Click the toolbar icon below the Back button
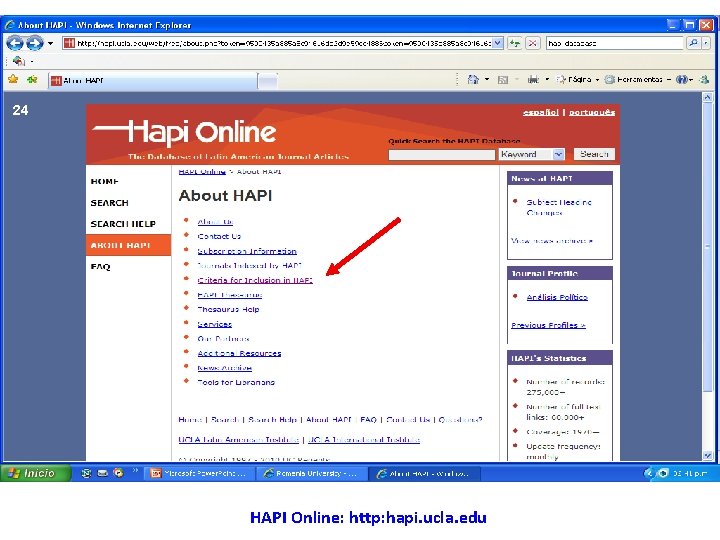Screen dimensions: 720x540 (x=18, y=61)
